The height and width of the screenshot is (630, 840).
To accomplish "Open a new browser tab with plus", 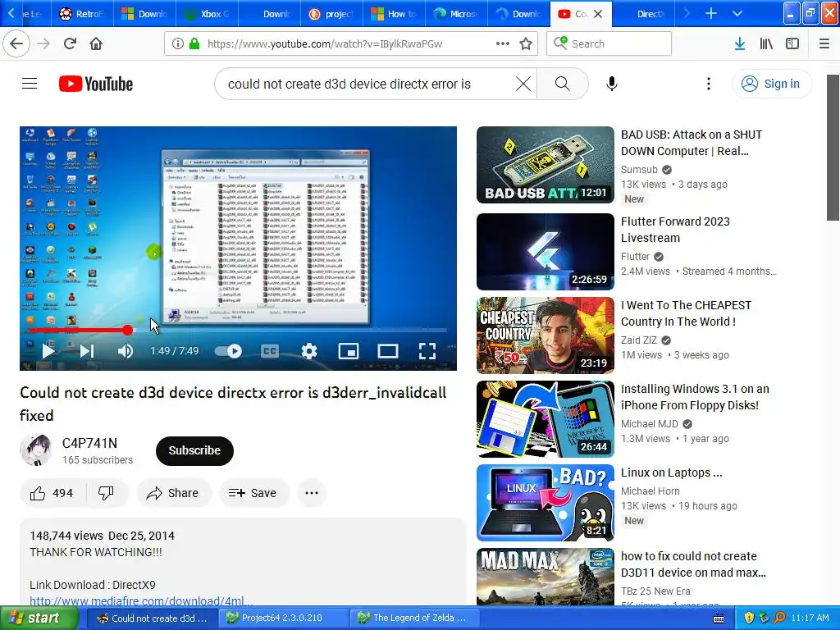I will coord(710,14).
